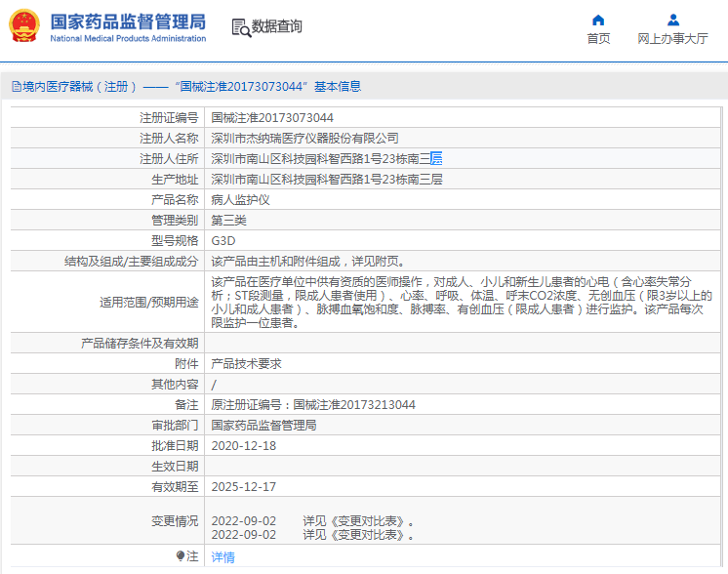
Task: Click management class 第三类
Action: coord(229,220)
